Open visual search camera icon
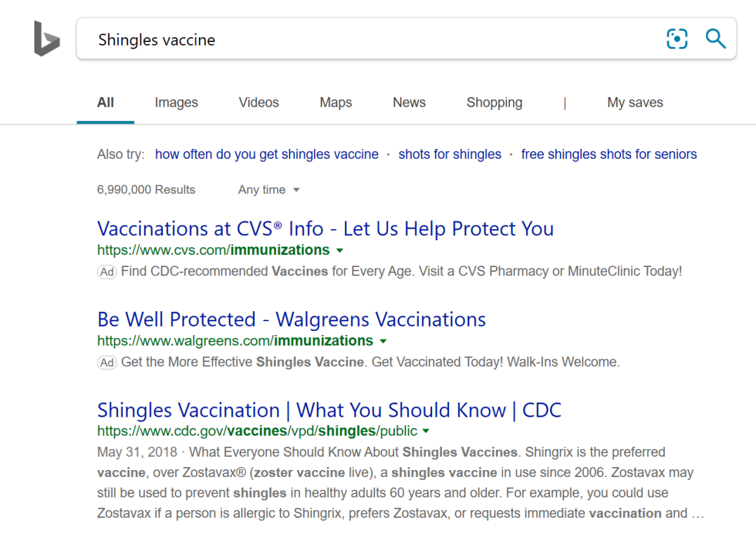Image resolution: width=756 pixels, height=541 pixels. (x=677, y=39)
